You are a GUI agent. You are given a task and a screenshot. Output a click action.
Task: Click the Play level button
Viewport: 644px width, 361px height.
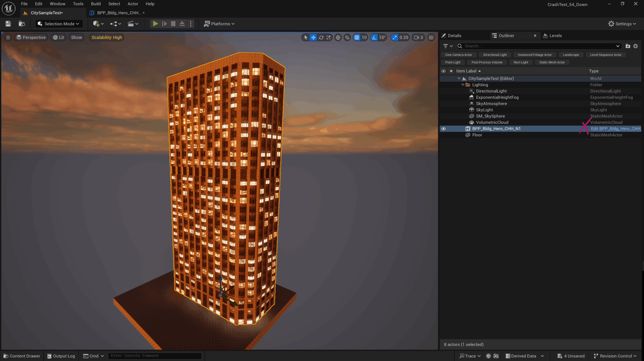tap(155, 24)
